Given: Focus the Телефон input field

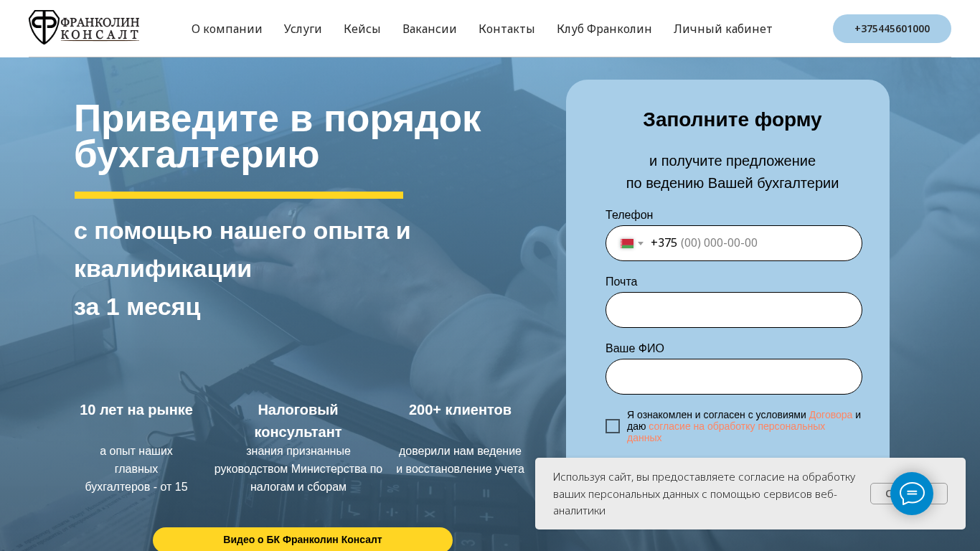Looking at the screenshot, I should click(x=734, y=243).
